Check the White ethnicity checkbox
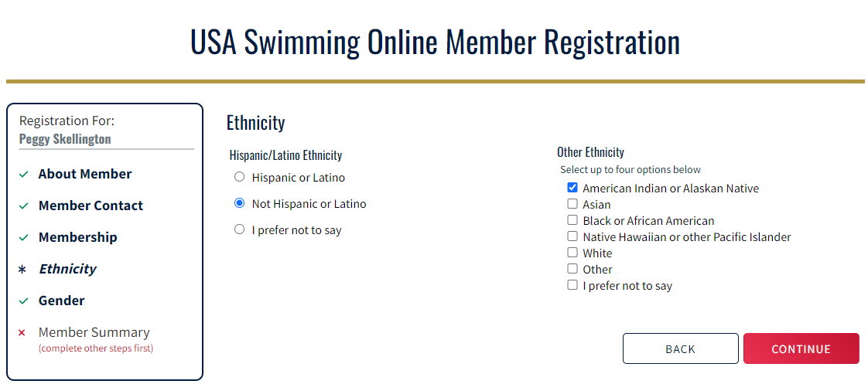The image size is (868, 384). click(572, 253)
